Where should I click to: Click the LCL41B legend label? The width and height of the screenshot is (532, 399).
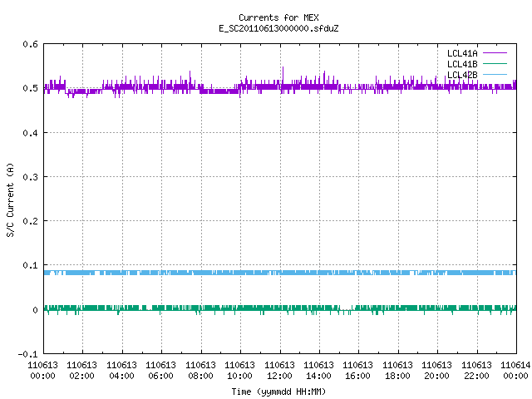(x=462, y=64)
